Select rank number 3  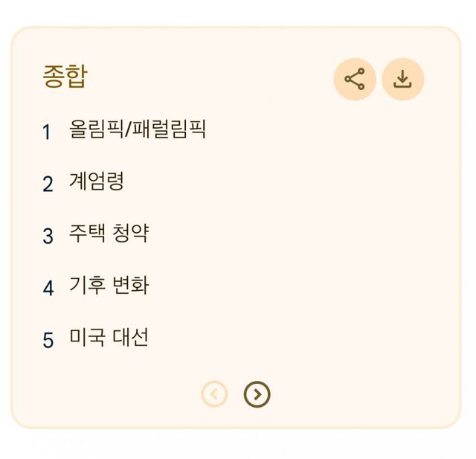pyautogui.click(x=48, y=237)
